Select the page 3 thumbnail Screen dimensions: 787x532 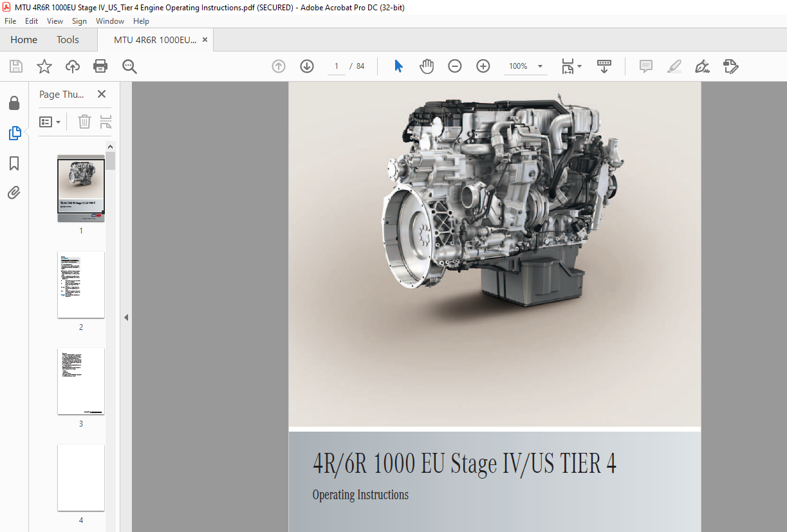81,381
